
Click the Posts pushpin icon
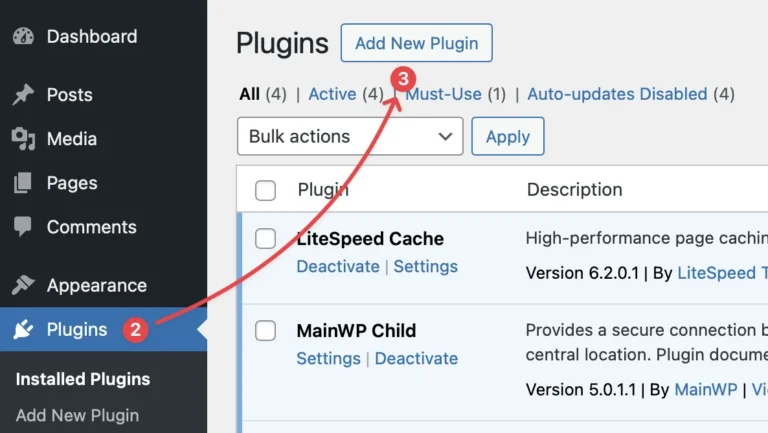tap(23, 95)
